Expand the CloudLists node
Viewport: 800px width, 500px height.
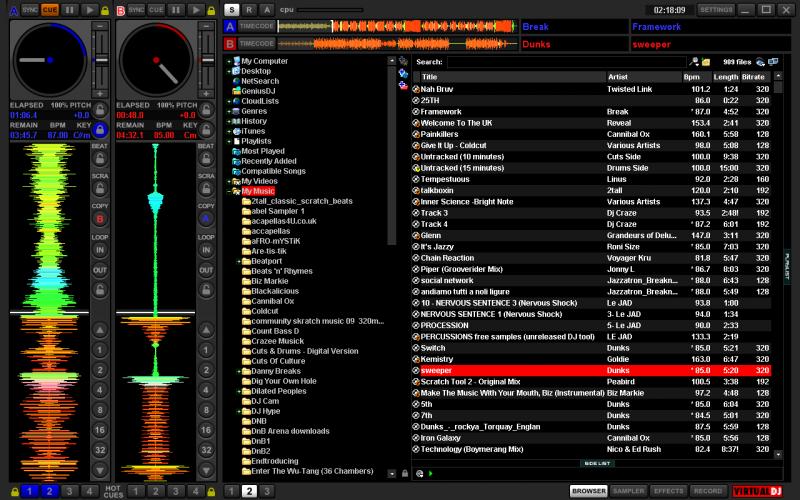(x=229, y=102)
